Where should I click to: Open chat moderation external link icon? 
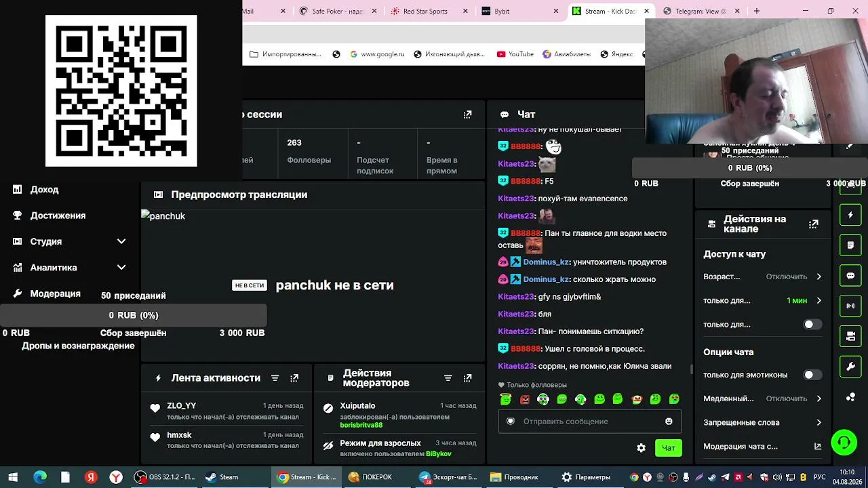[x=818, y=447]
